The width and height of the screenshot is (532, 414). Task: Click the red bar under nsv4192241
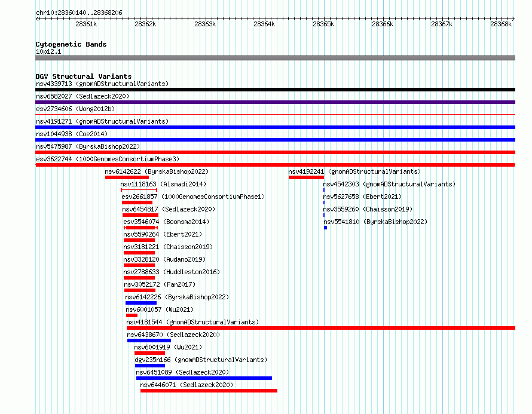coord(306,177)
